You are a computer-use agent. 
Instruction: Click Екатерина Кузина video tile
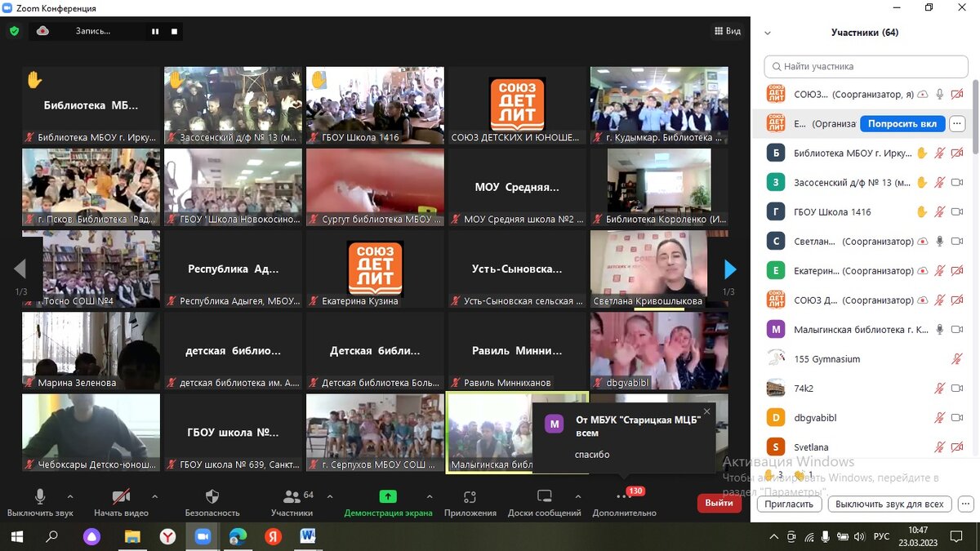tap(375, 269)
